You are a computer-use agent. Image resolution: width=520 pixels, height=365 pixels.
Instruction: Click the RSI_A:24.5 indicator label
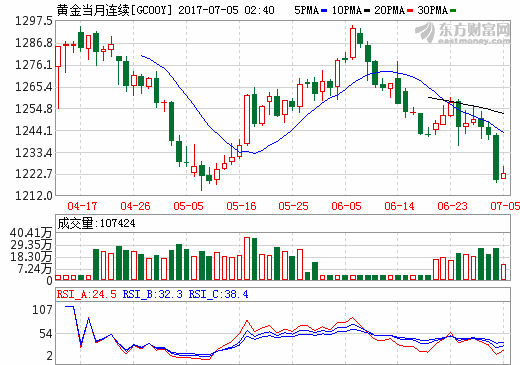click(x=86, y=294)
